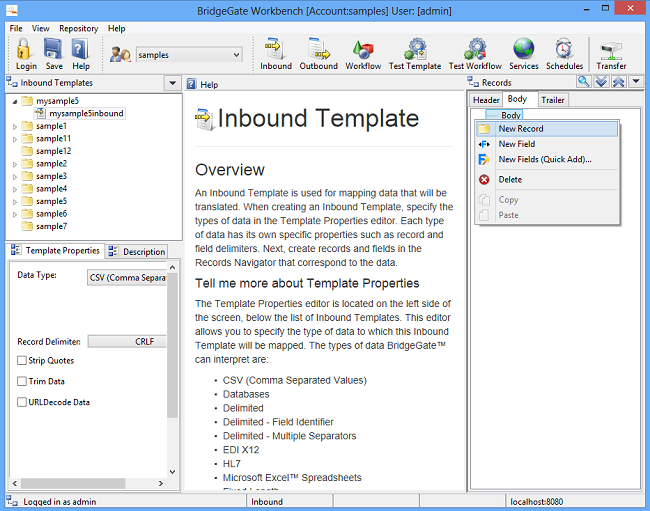Switch to the Description tab
Screen dimensions: 650x511
(x=137, y=252)
